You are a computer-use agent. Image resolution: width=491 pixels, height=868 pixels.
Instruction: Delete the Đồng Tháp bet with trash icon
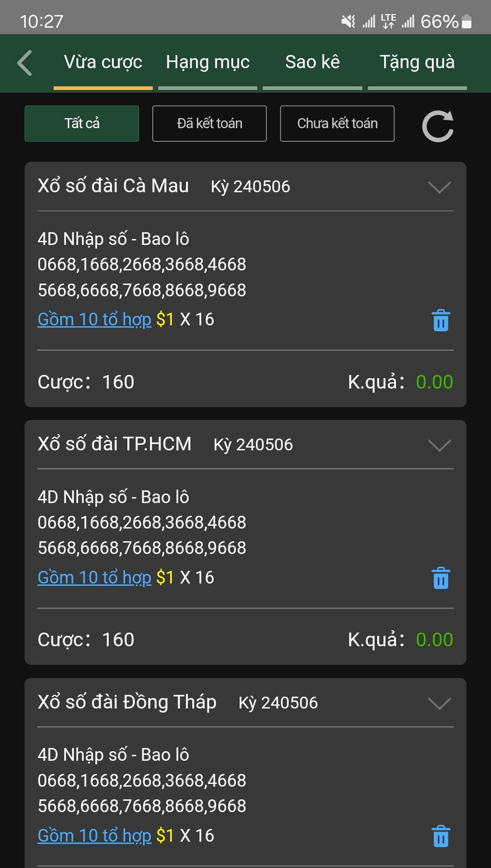pos(441,836)
